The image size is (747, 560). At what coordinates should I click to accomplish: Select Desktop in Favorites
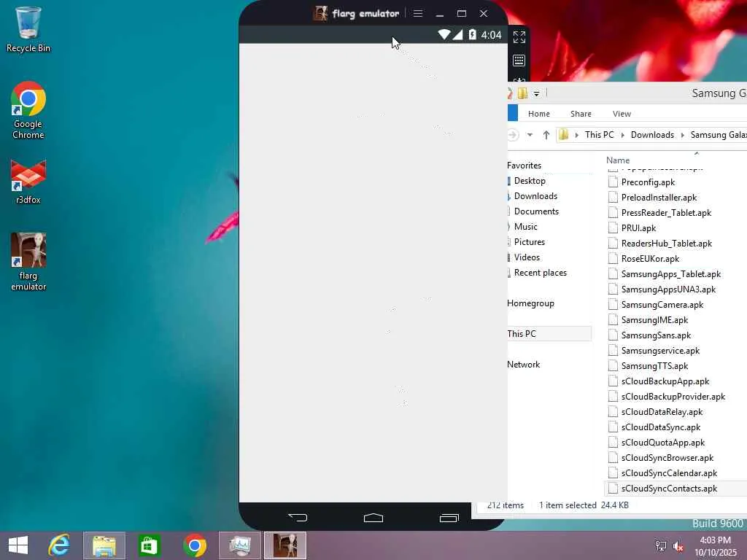coord(530,181)
